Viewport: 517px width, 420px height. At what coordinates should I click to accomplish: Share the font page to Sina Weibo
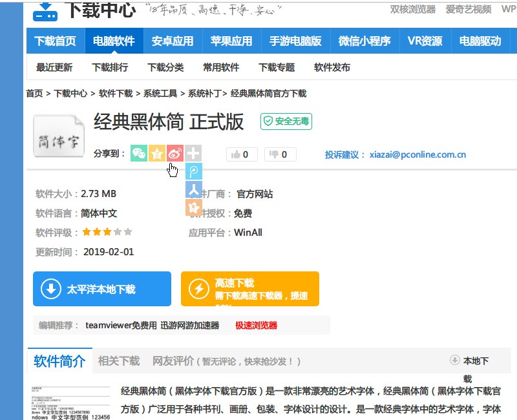[x=174, y=154]
